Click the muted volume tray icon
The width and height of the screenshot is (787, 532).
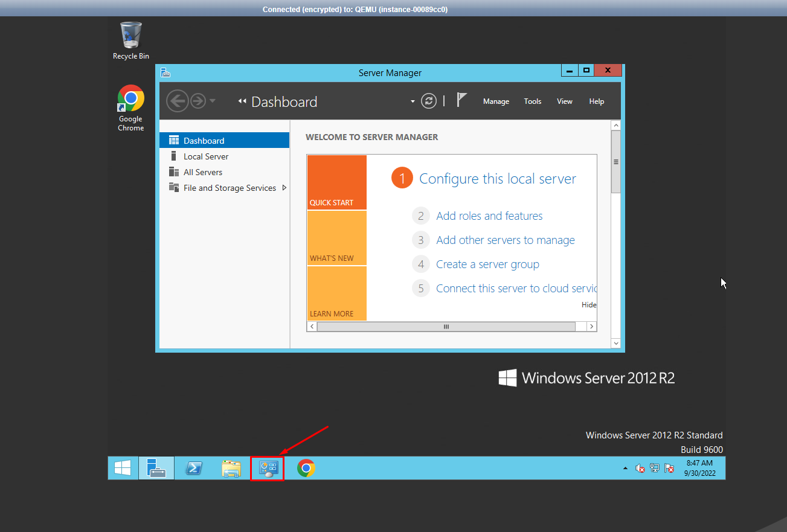(x=640, y=469)
